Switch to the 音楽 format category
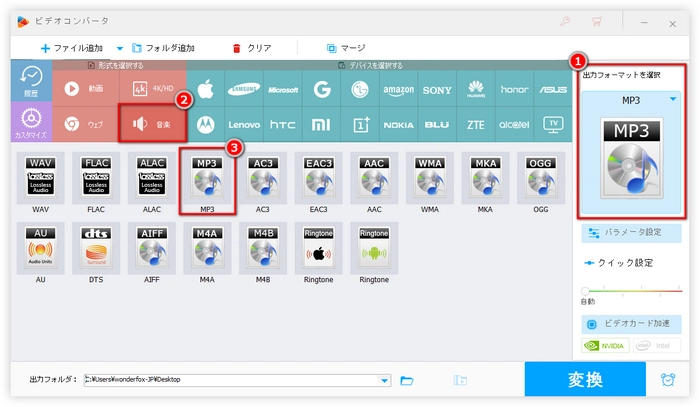The height and width of the screenshot is (407, 700). (151, 125)
